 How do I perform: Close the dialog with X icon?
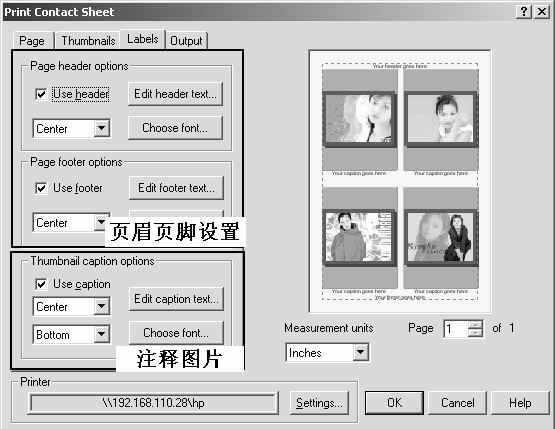[542, 11]
